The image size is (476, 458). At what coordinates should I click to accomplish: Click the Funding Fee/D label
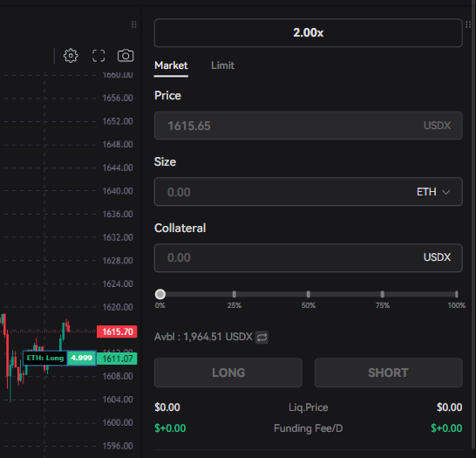pyautogui.click(x=308, y=428)
